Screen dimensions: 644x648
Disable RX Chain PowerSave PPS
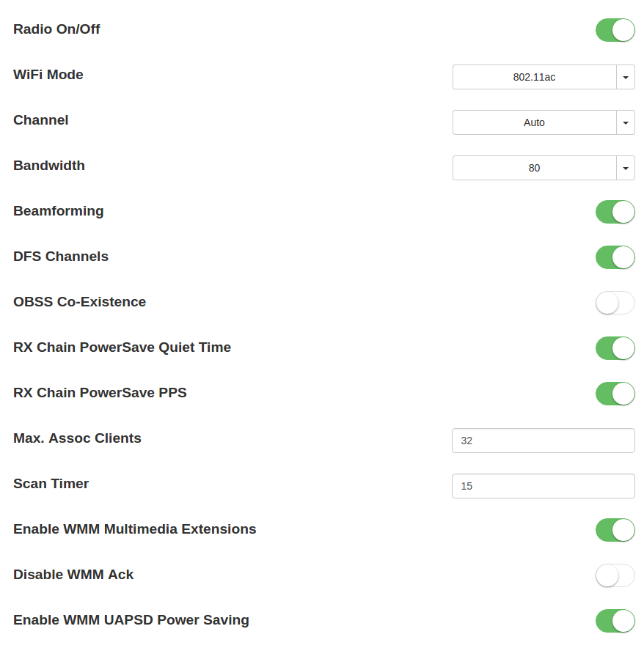(x=615, y=394)
